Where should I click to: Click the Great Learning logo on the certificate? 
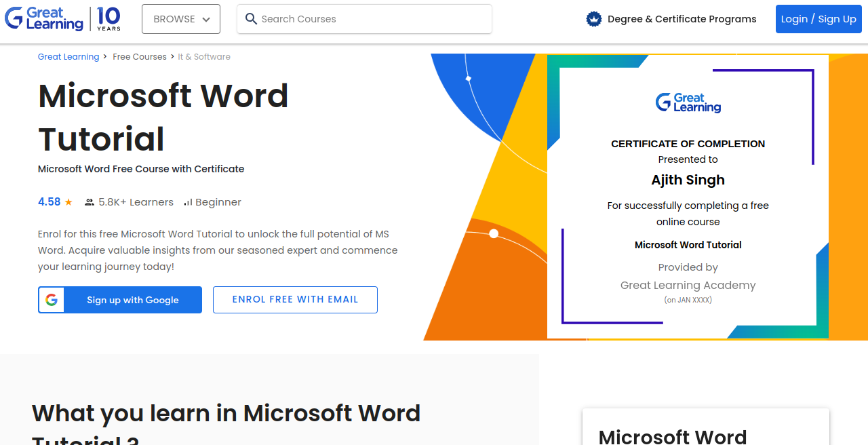(x=688, y=102)
